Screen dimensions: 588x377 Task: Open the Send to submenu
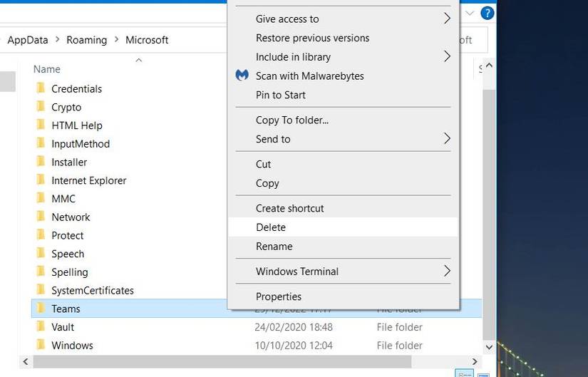[x=343, y=139]
